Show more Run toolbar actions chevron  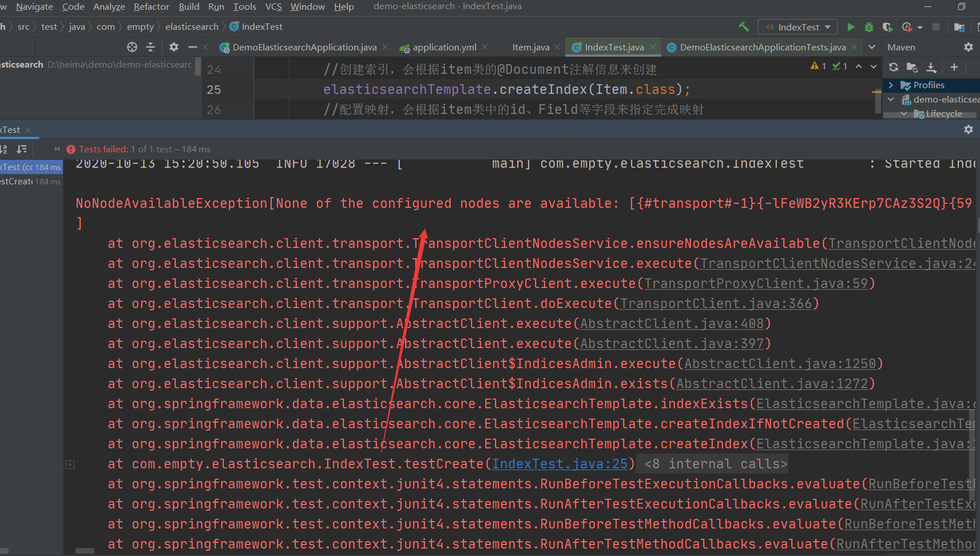(57, 149)
